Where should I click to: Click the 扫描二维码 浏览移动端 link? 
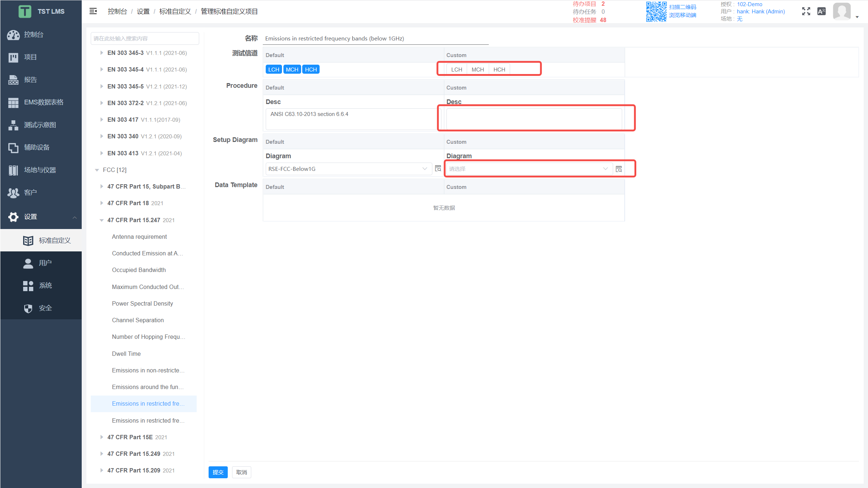(x=683, y=11)
